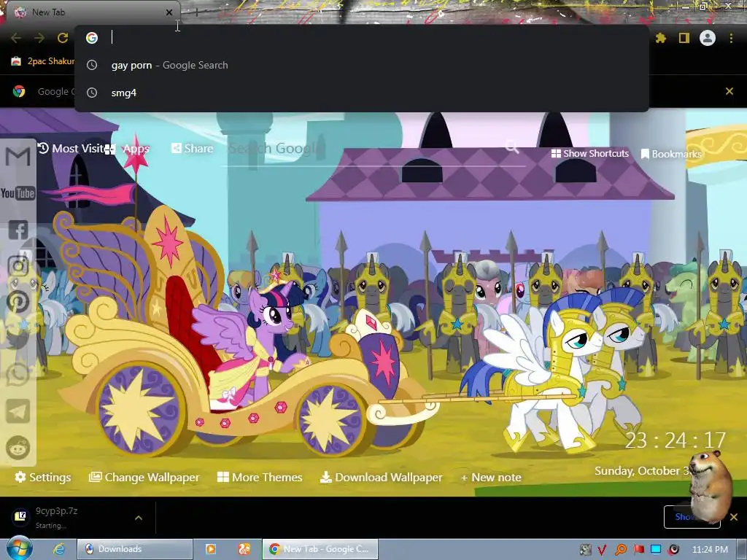Click Change Wallpaper
The height and width of the screenshot is (560, 747).
tap(144, 477)
